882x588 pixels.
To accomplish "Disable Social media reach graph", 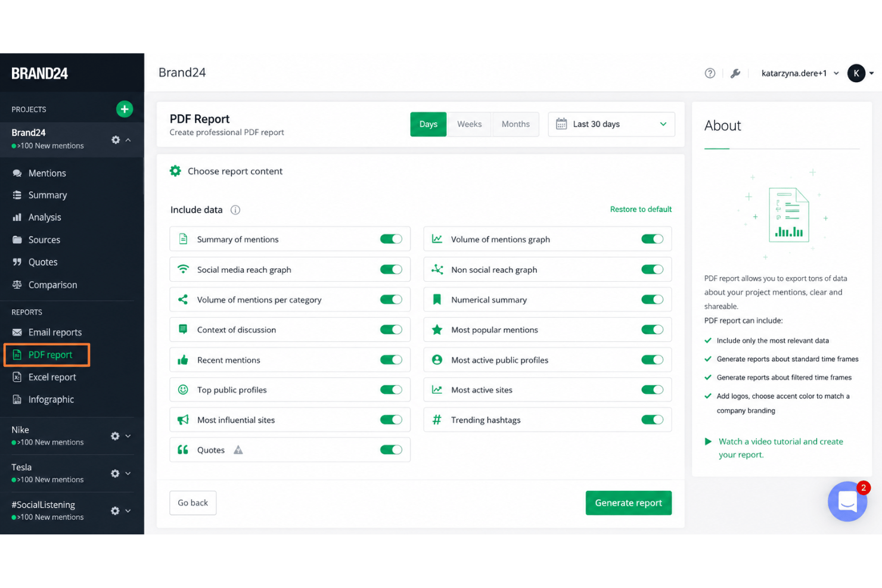I will point(391,269).
